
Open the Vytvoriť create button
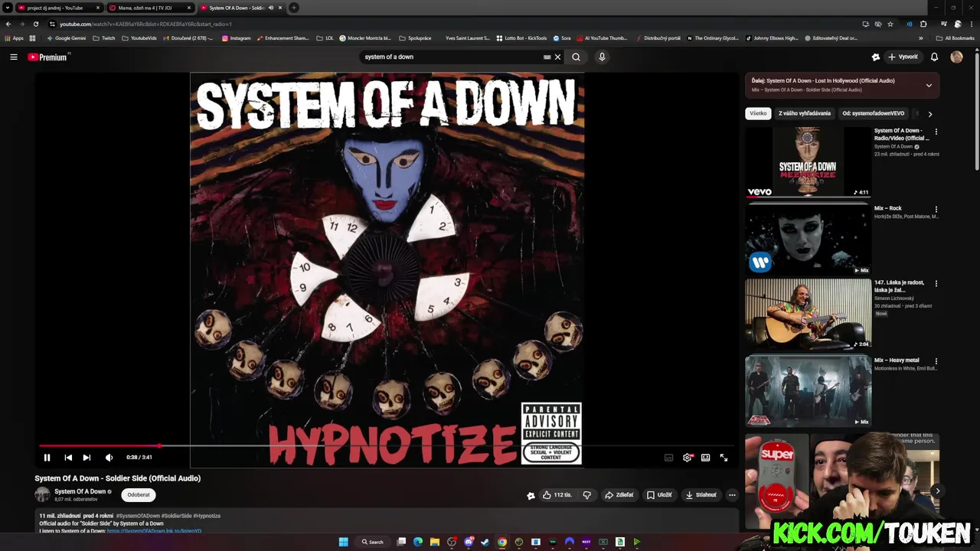pyautogui.click(x=903, y=57)
